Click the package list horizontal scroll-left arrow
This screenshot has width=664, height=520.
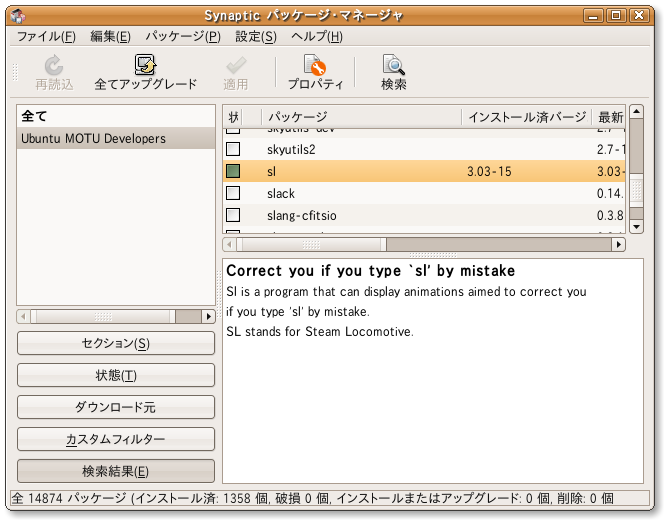229,244
